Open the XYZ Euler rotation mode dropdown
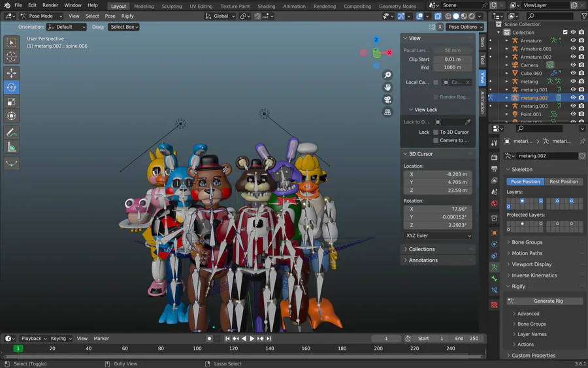Screen dimensions: 588x368 click(437, 236)
